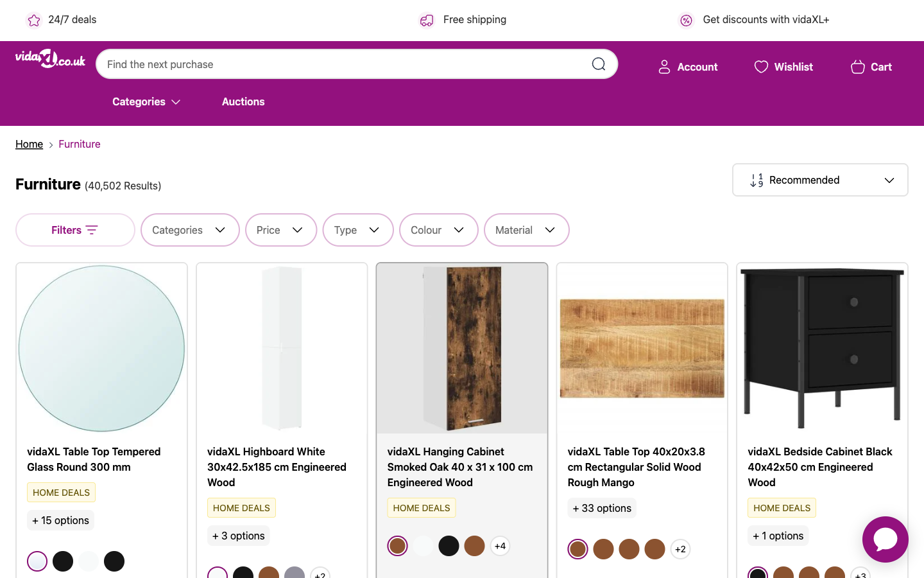
Task: Expand the Price filter dropdown
Action: [280, 230]
